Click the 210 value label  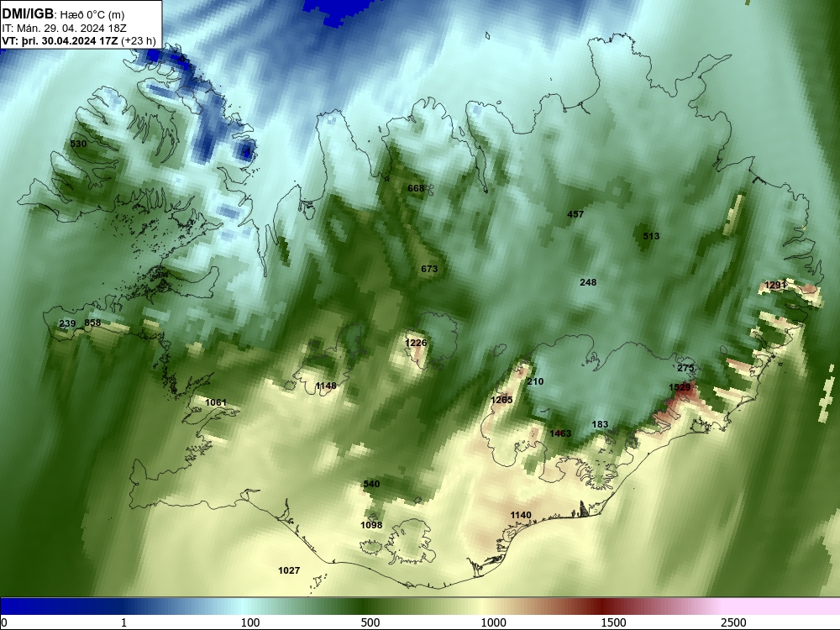(535, 381)
